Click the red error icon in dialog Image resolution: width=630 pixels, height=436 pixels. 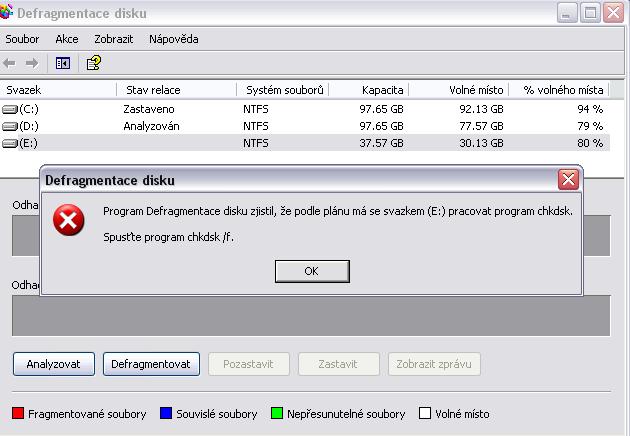[x=69, y=220]
